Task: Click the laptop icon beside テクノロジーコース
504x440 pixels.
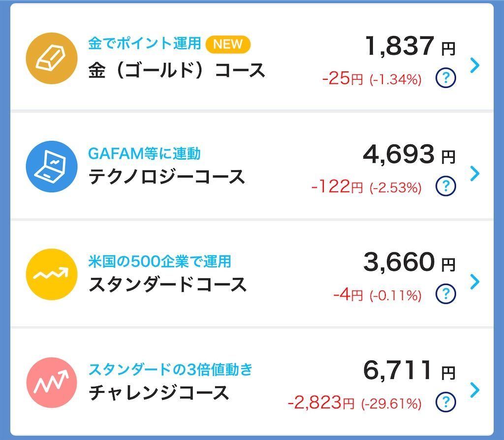Action: (x=52, y=166)
